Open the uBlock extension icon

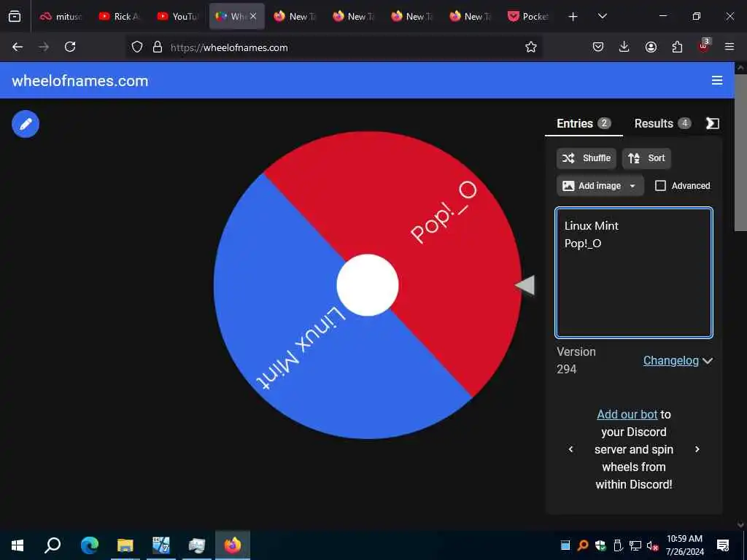[704, 46]
